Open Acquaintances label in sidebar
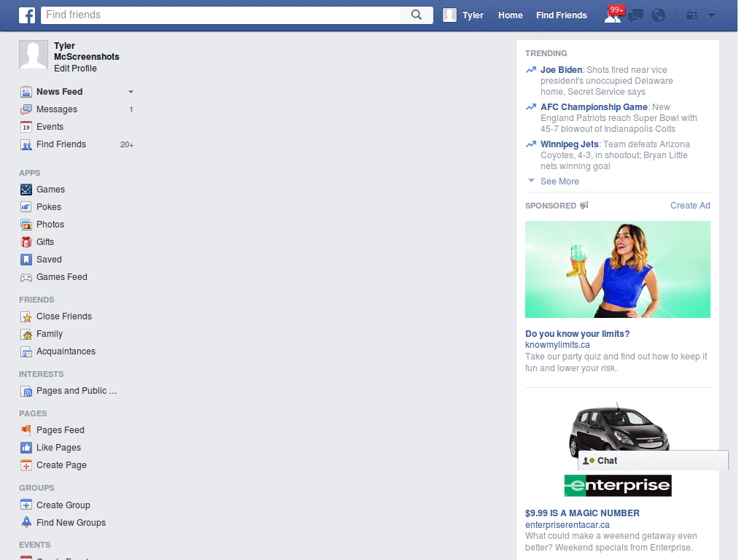 66,351
